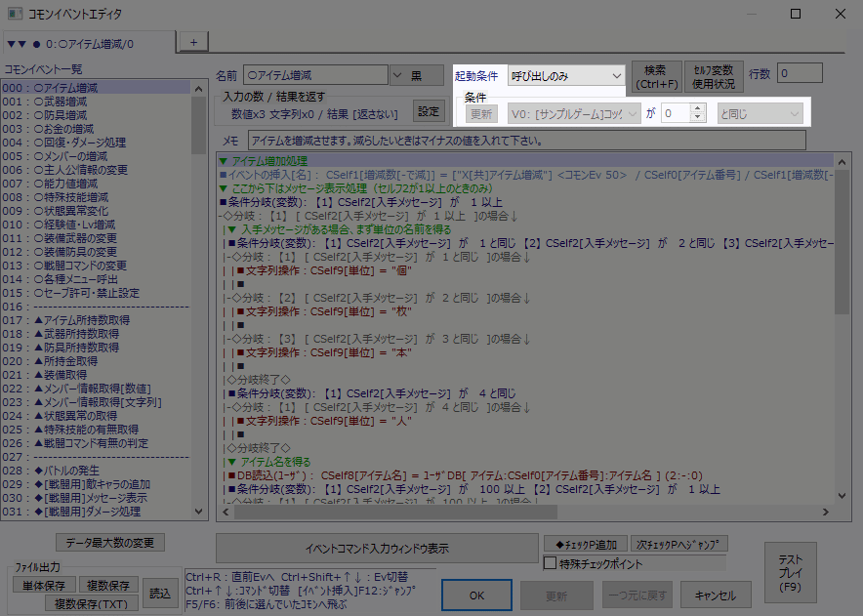Click the event code horizontal scrollbar left arrow
This screenshot has height=616, width=863.
point(226,512)
